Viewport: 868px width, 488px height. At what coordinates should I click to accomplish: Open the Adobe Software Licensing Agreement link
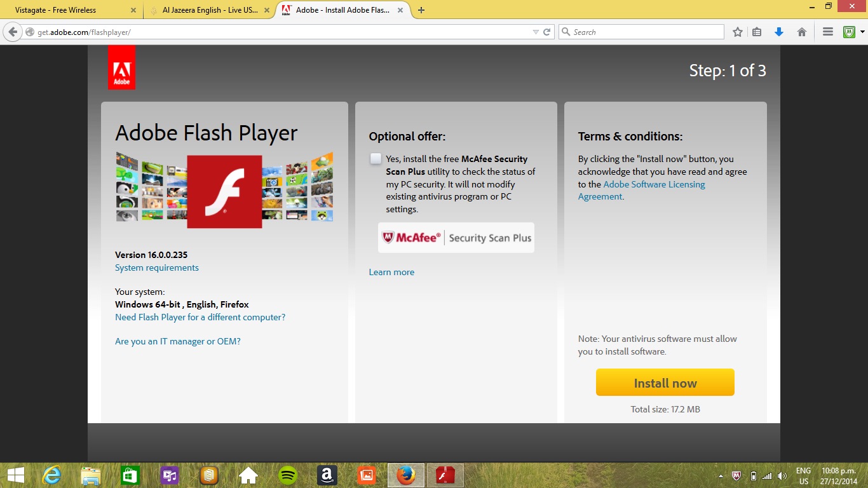(654, 184)
